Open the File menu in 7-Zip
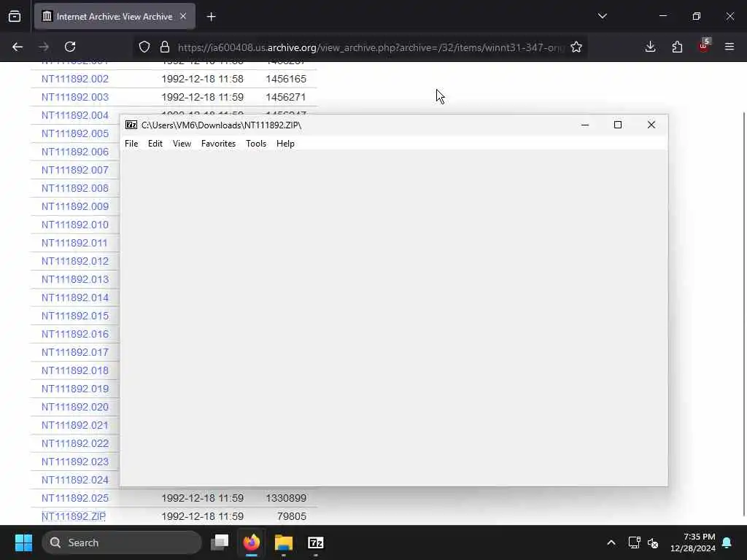 [131, 144]
